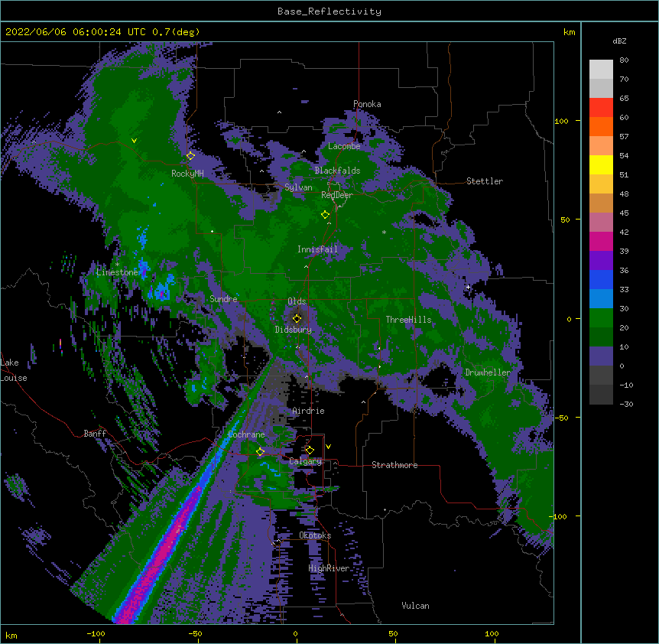Click the Base_Reflectivity title
The height and width of the screenshot is (644, 659).
(x=329, y=11)
